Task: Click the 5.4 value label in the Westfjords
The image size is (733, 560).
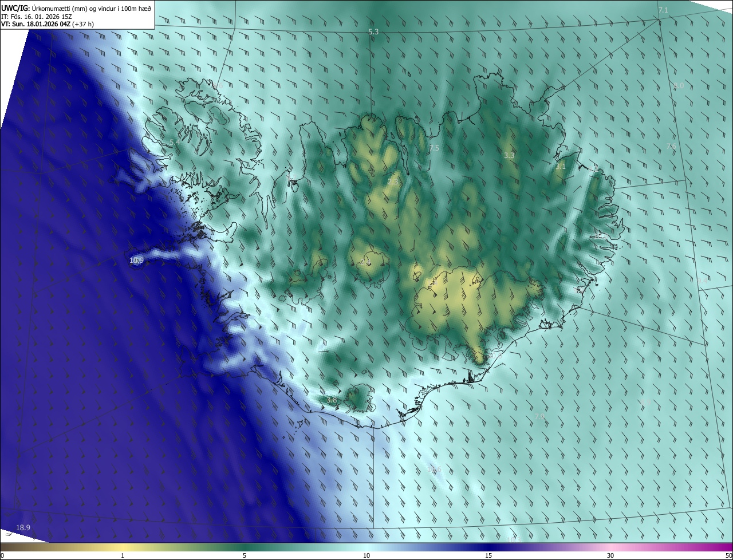Action: tap(175, 142)
